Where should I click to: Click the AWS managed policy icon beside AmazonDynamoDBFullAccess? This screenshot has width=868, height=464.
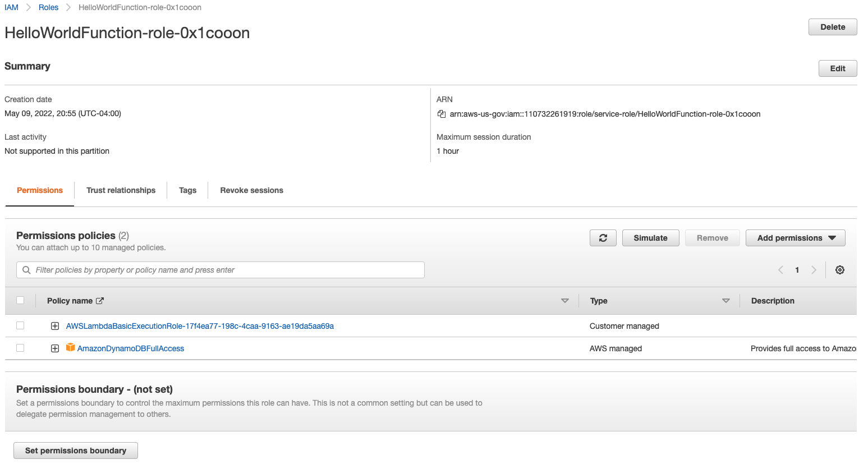[70, 347]
